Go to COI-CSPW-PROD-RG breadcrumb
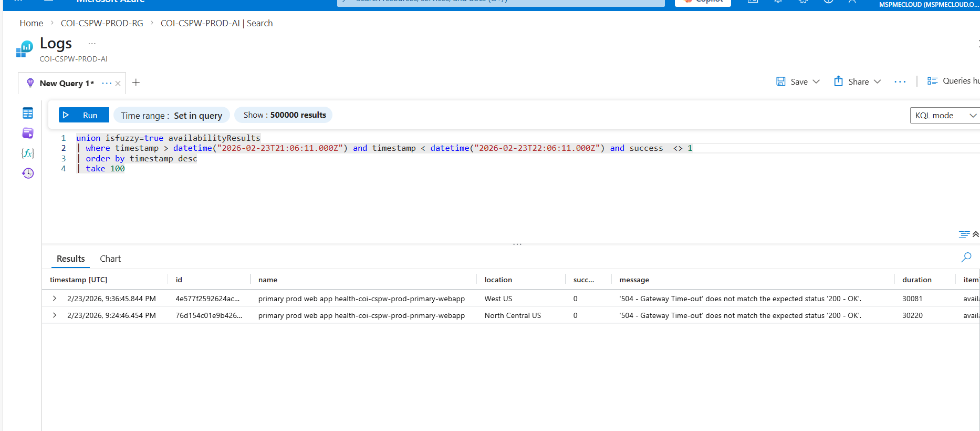 pyautogui.click(x=102, y=23)
